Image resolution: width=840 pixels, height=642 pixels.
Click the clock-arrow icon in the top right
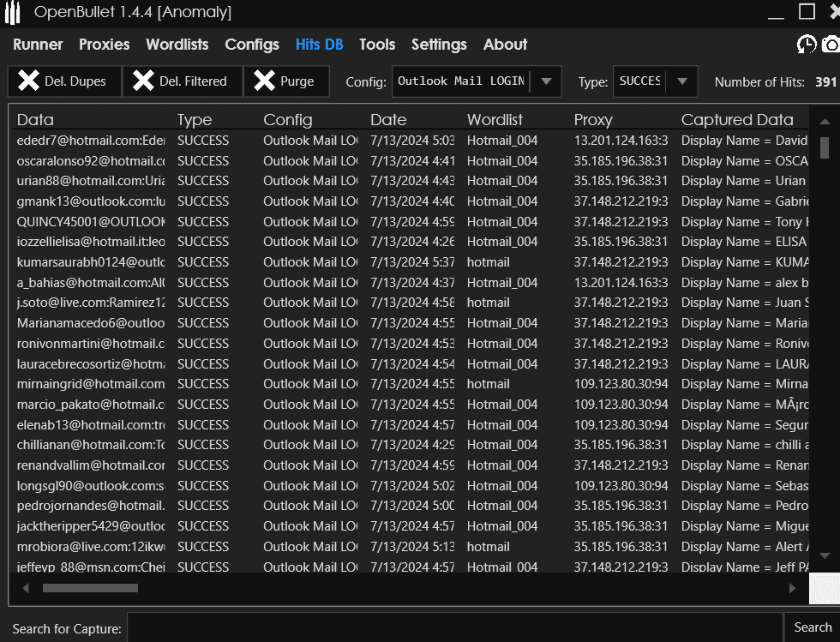[x=806, y=45]
